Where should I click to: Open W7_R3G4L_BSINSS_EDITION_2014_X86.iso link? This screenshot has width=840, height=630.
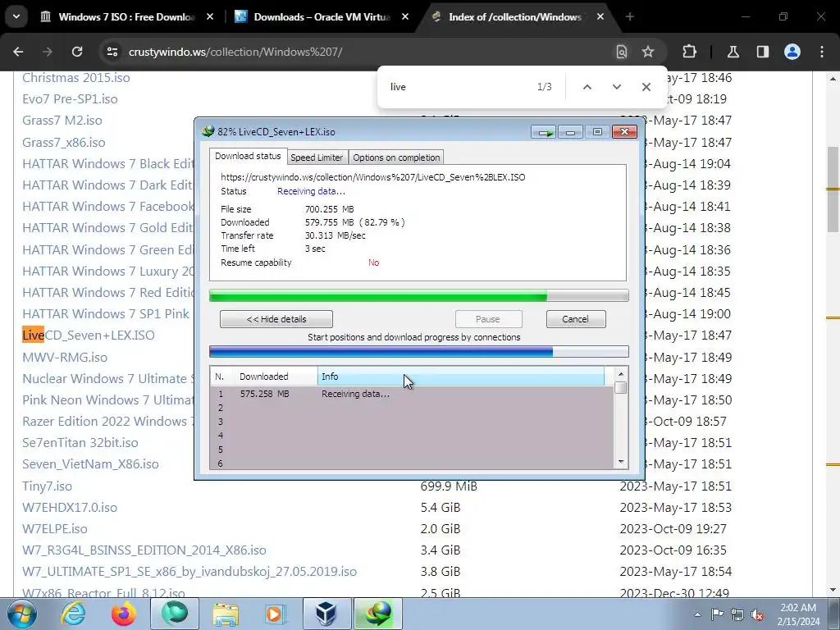click(x=144, y=550)
